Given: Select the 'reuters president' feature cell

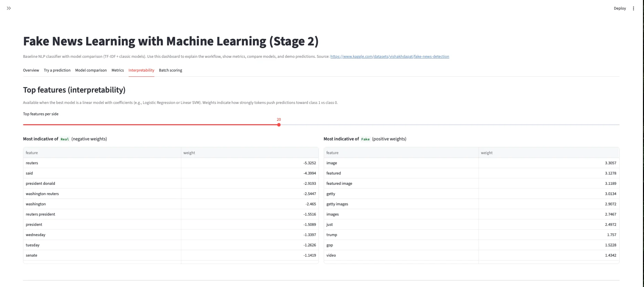Looking at the screenshot, I should (102, 214).
